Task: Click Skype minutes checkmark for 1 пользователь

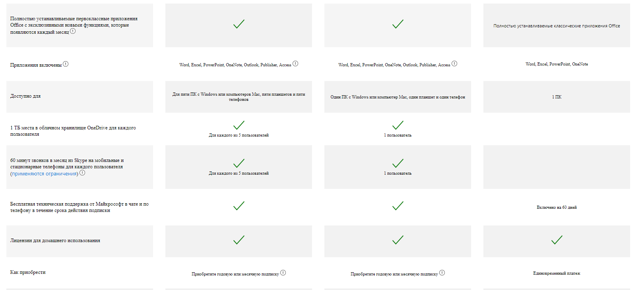Action: pyautogui.click(x=398, y=163)
